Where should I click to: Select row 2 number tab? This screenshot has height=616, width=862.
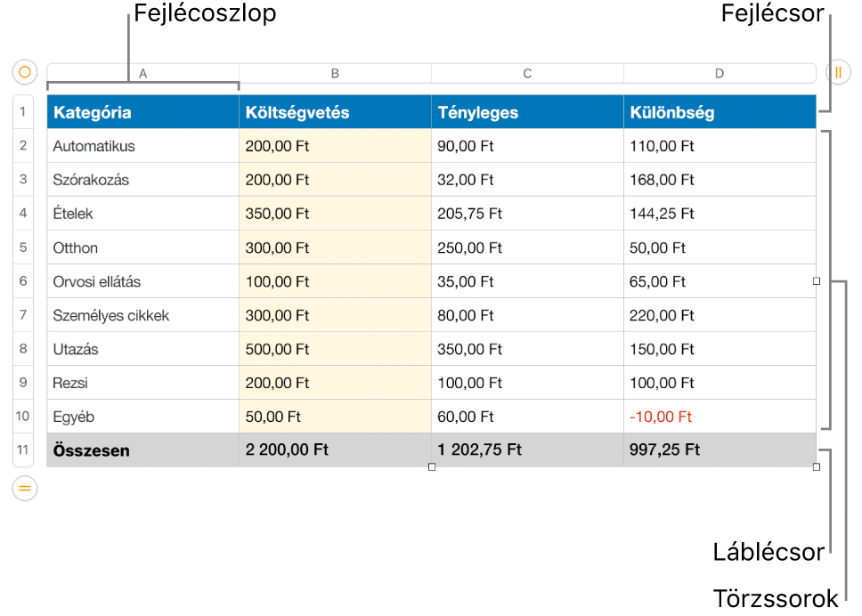23,146
